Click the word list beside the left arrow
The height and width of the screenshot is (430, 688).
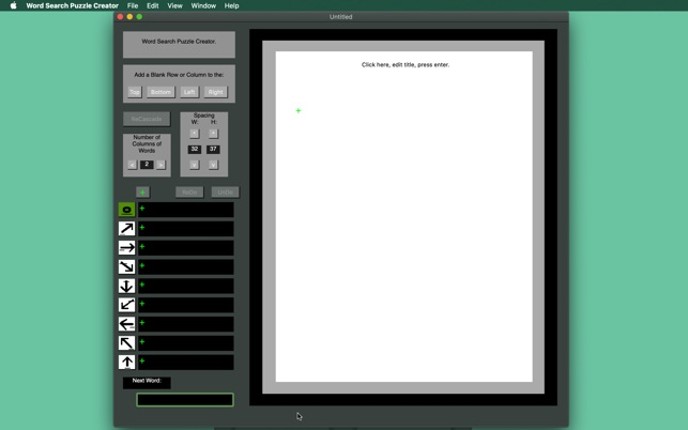[x=186, y=324]
